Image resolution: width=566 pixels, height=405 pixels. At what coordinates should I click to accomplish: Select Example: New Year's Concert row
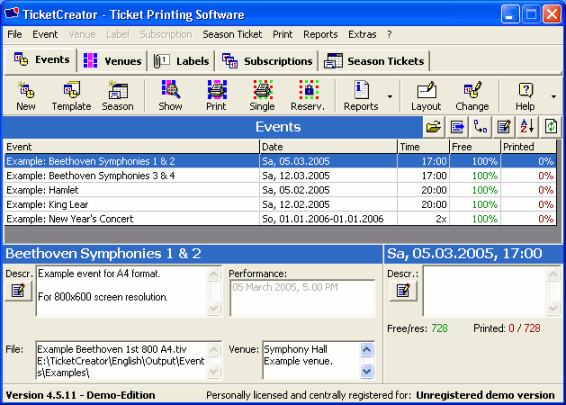coord(280,219)
